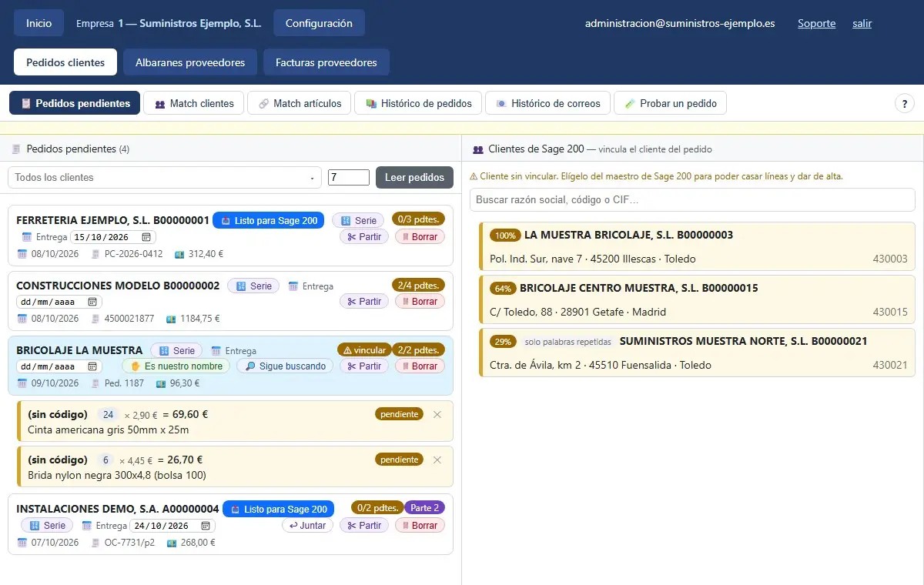
Task: Click the salir logout link
Action: coord(862,23)
